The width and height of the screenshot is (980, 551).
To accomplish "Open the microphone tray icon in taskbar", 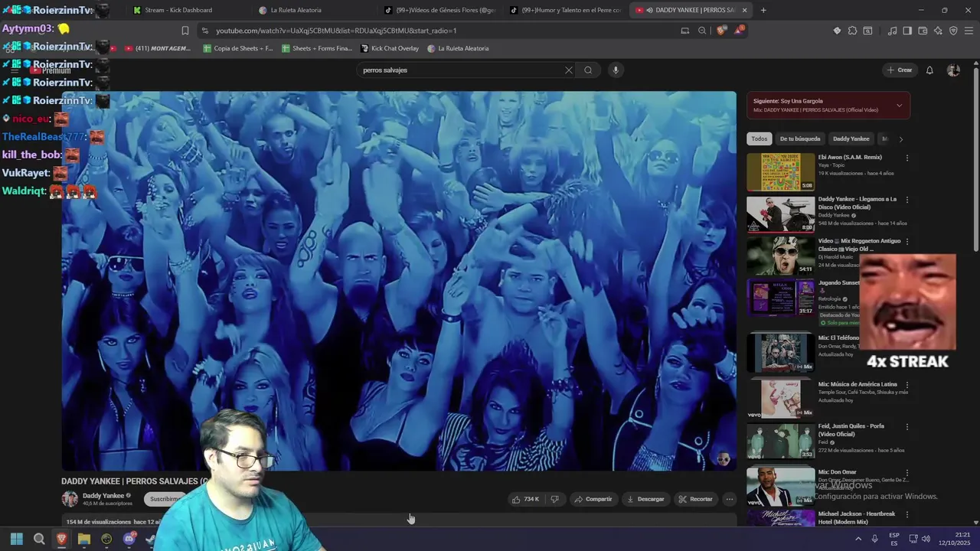I will pyautogui.click(x=874, y=539).
